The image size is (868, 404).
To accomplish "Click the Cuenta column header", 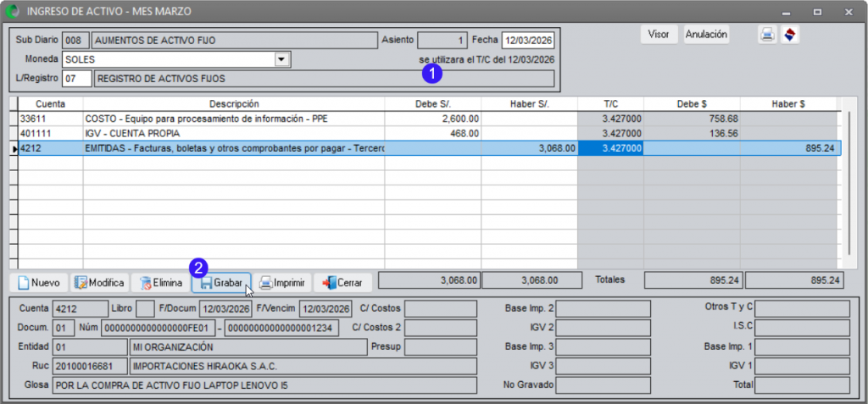I will [x=50, y=103].
